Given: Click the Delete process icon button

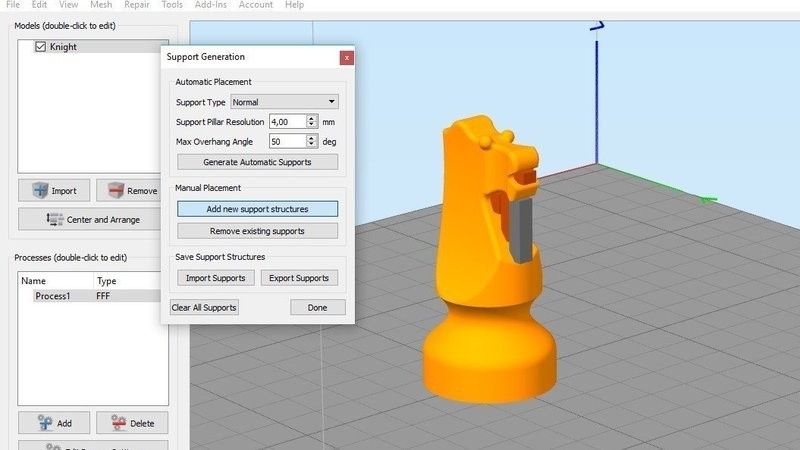Looking at the screenshot, I should click(x=131, y=422).
